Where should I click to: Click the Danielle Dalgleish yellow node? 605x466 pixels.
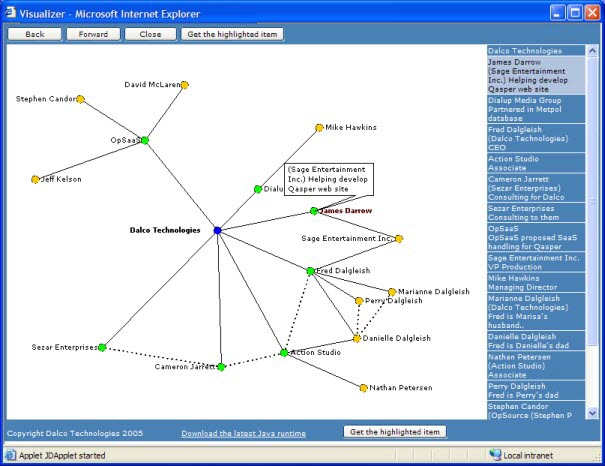tap(357, 338)
